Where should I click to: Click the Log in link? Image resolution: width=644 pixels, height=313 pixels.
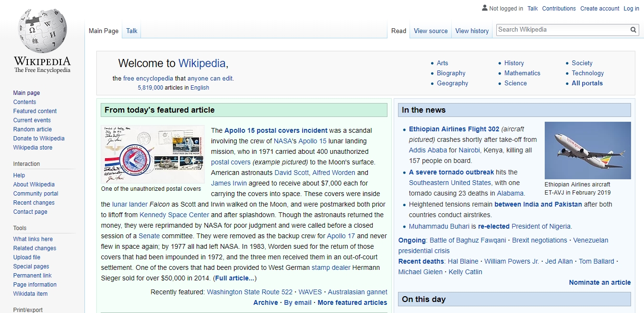[x=631, y=9]
